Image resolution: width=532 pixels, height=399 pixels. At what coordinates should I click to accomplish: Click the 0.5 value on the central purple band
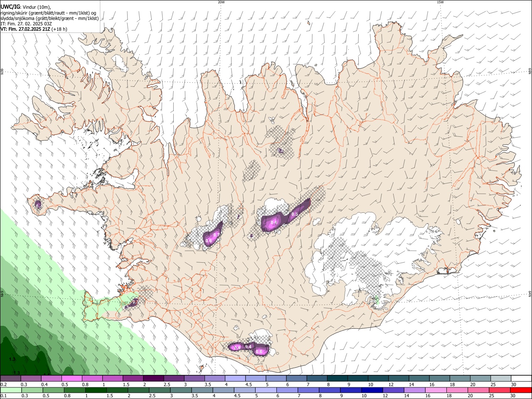coord(295,214)
